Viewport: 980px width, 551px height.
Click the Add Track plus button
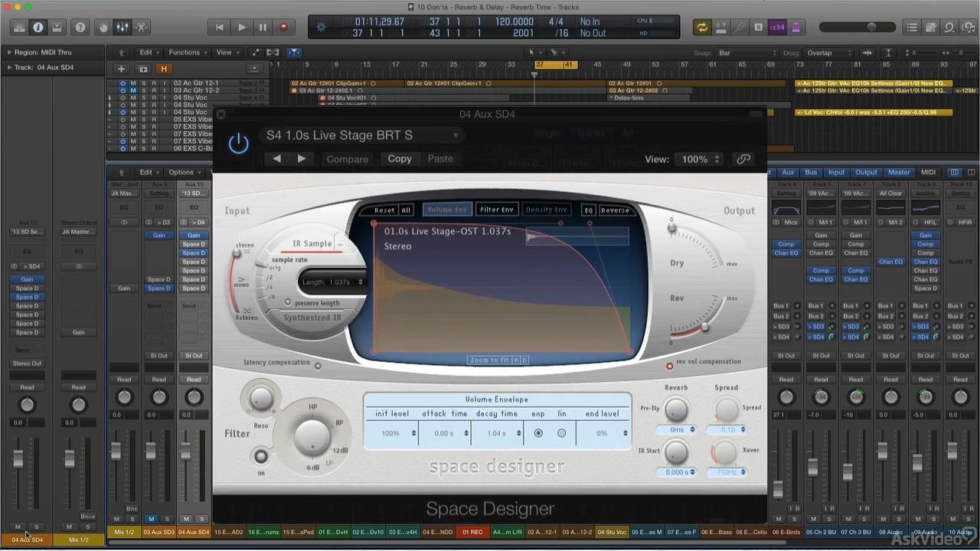[x=121, y=69]
